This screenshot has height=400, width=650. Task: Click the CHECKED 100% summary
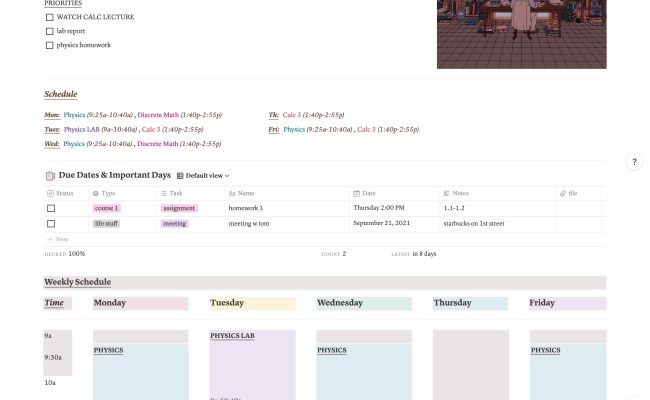point(65,254)
